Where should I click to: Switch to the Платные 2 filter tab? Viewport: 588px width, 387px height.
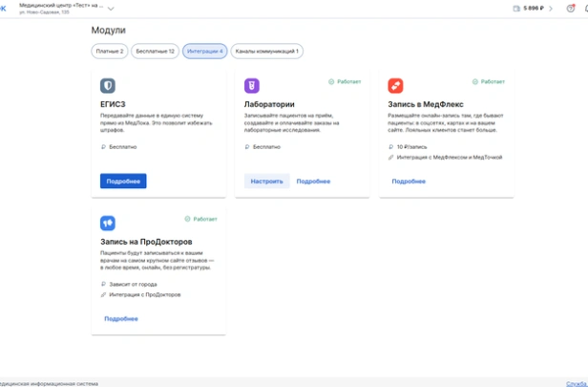[x=109, y=51]
